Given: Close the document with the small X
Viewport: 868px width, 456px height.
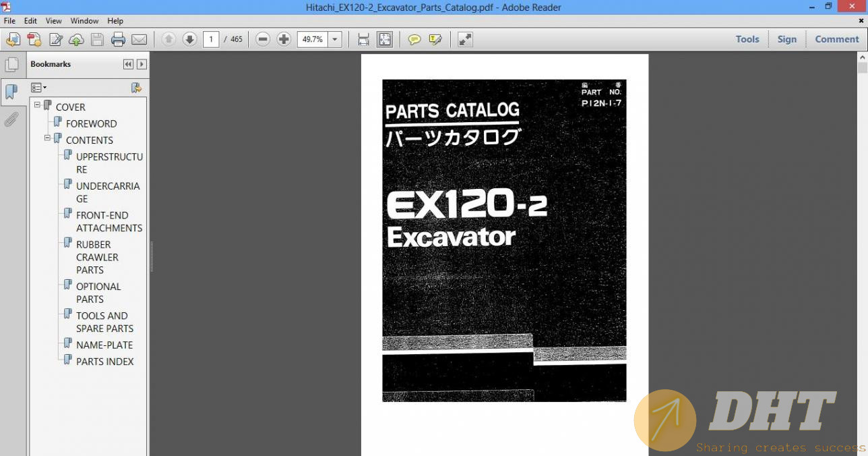Looking at the screenshot, I should [861, 21].
